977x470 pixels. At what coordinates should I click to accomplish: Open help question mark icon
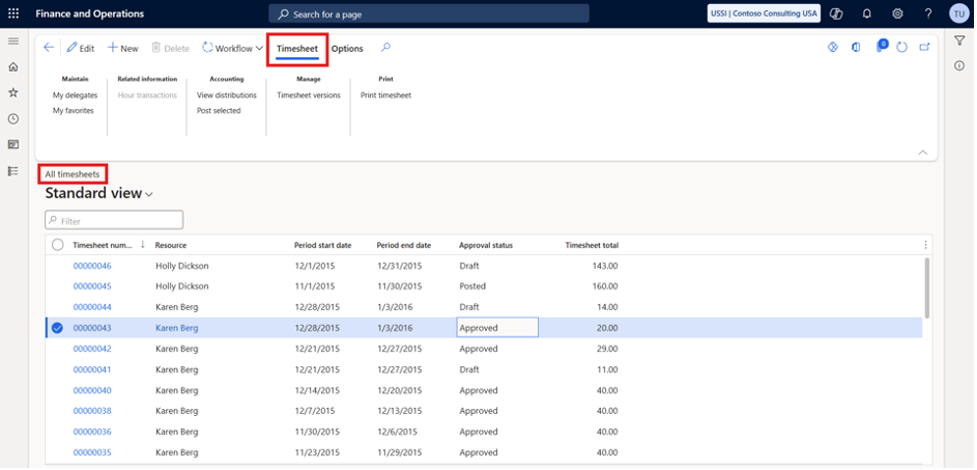(928, 13)
